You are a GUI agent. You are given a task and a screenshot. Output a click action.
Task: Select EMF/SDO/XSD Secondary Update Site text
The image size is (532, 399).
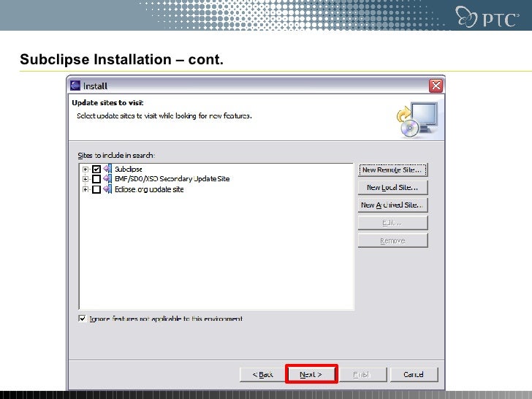[x=172, y=179]
